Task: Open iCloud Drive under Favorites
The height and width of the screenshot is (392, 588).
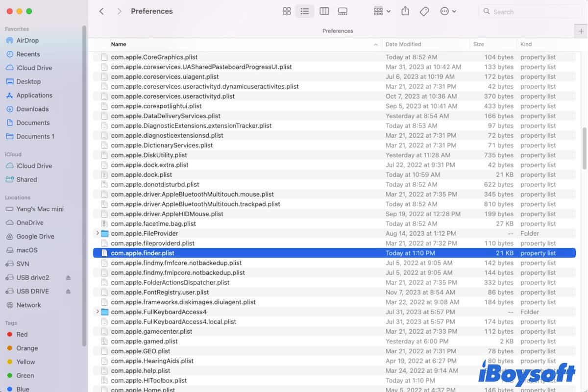Action: pos(34,68)
